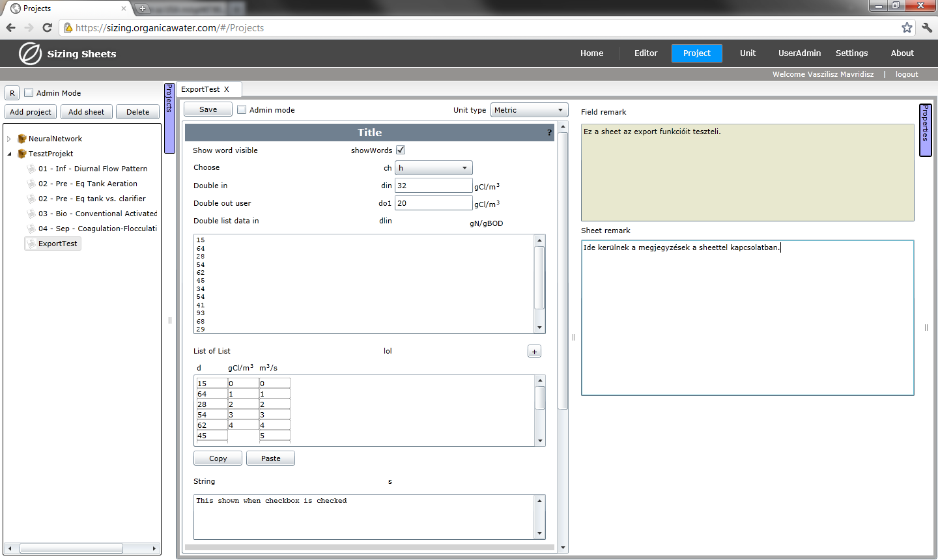
Task: Open the Unit type Metric dropdown
Action: tap(529, 110)
